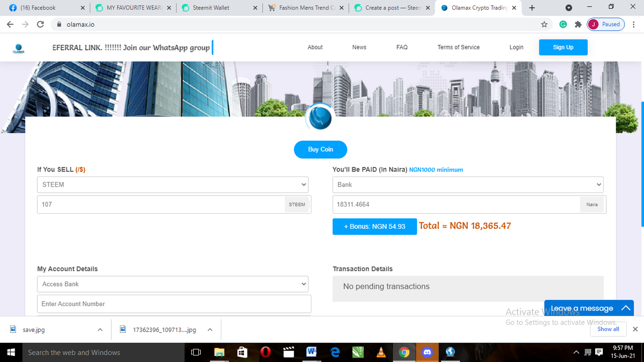Click the Login link

click(x=516, y=47)
